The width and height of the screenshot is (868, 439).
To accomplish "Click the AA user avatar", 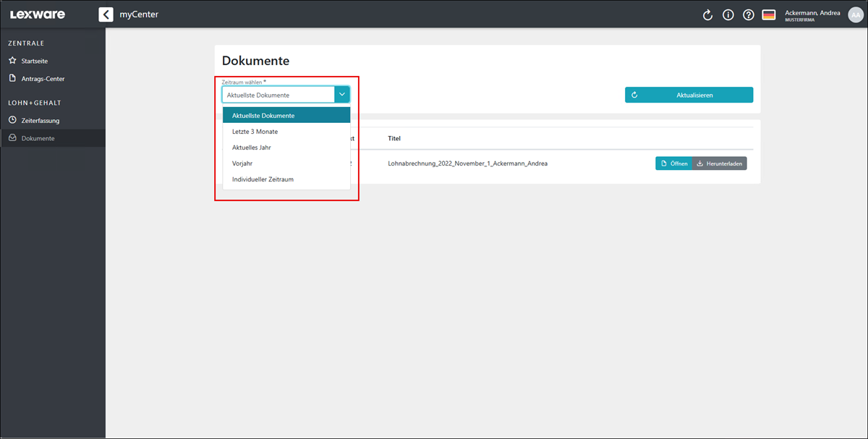I will (x=854, y=15).
